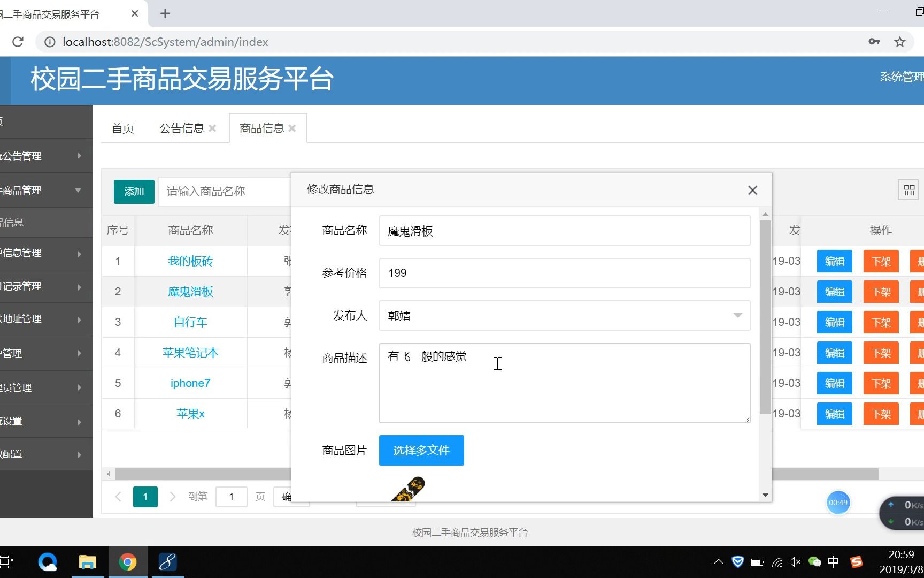Click the floating 00:49 timer circle
The image size is (924, 578).
click(x=838, y=503)
